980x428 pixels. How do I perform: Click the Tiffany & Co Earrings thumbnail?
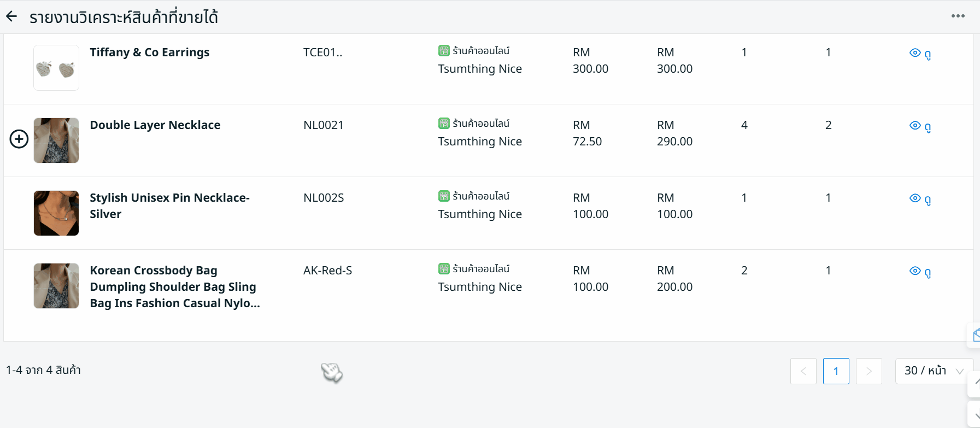pos(56,68)
